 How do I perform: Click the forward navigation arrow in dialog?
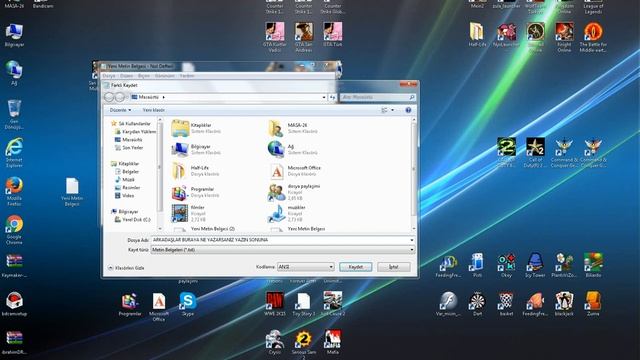[x=119, y=97]
